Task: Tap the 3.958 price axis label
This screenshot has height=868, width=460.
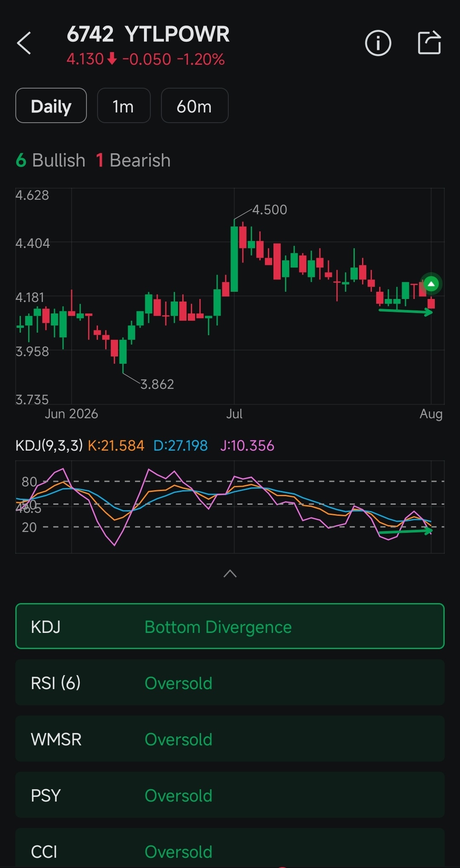Action: tap(32, 351)
